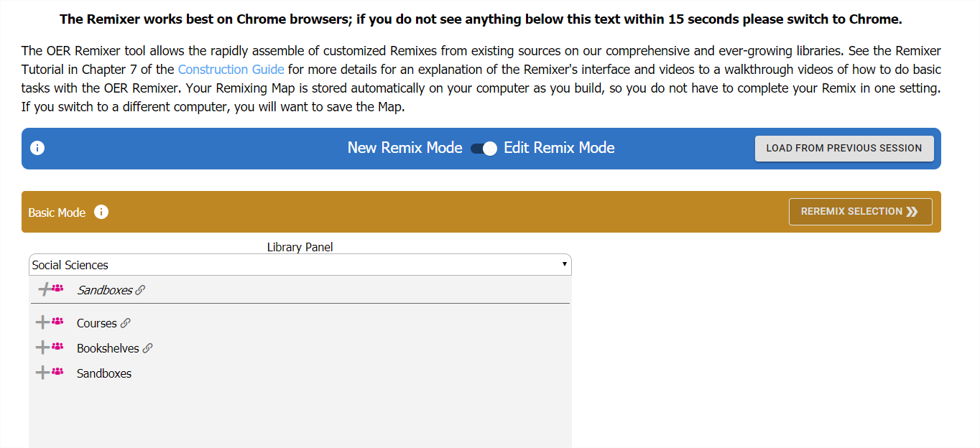Select the Courses item label

coord(96,324)
